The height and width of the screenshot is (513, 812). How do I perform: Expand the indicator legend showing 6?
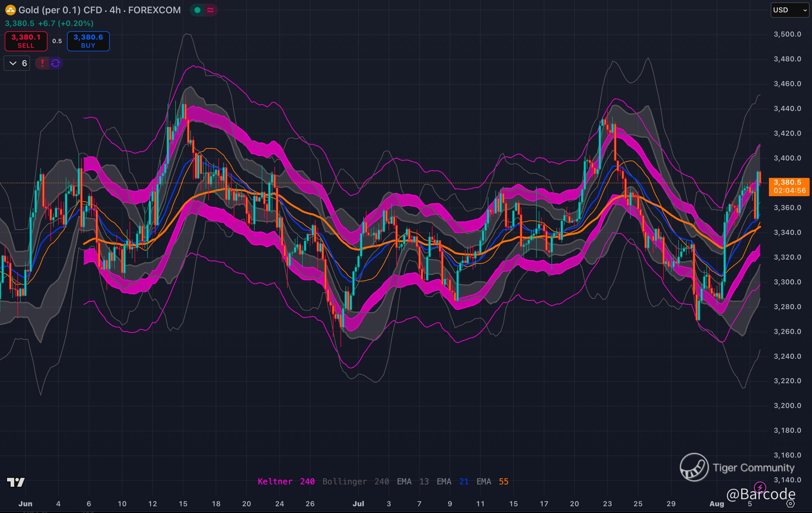click(17, 63)
